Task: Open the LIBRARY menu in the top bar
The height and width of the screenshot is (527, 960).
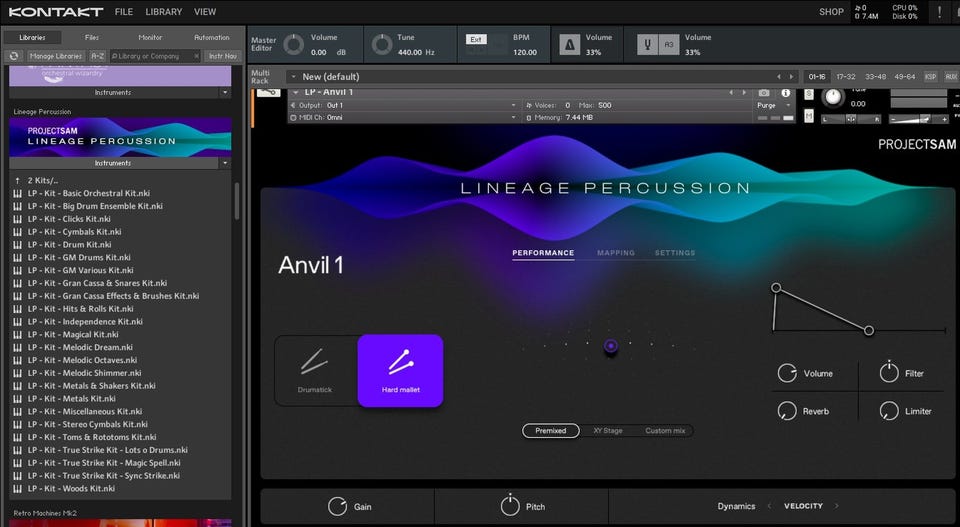Action: click(x=163, y=12)
